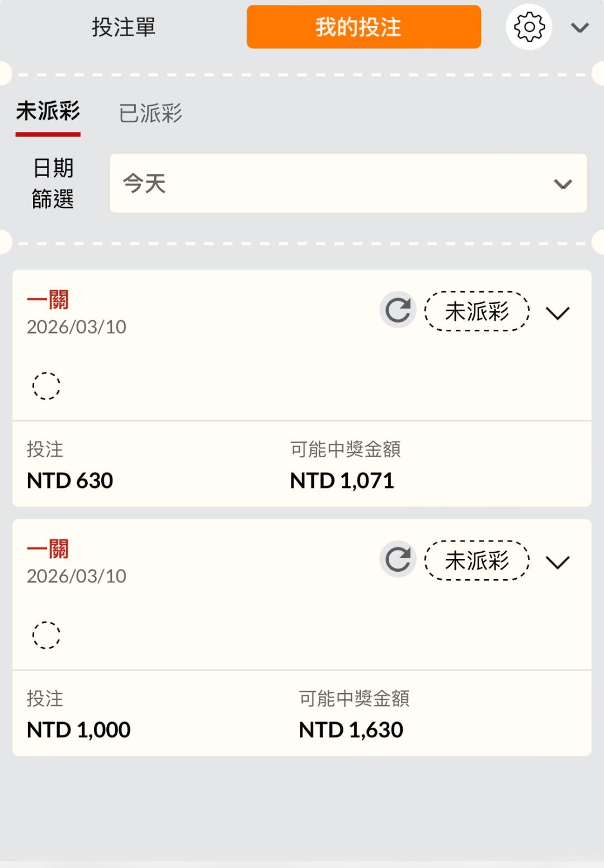This screenshot has width=604, height=868.
Task: Expand the NTD 630 bet details
Action: tap(558, 313)
